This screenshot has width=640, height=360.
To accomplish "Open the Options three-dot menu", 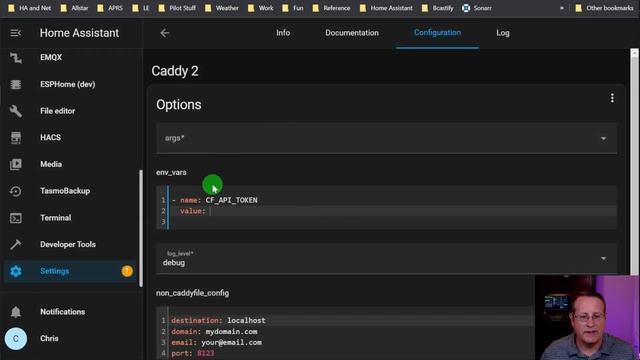I will (x=612, y=98).
